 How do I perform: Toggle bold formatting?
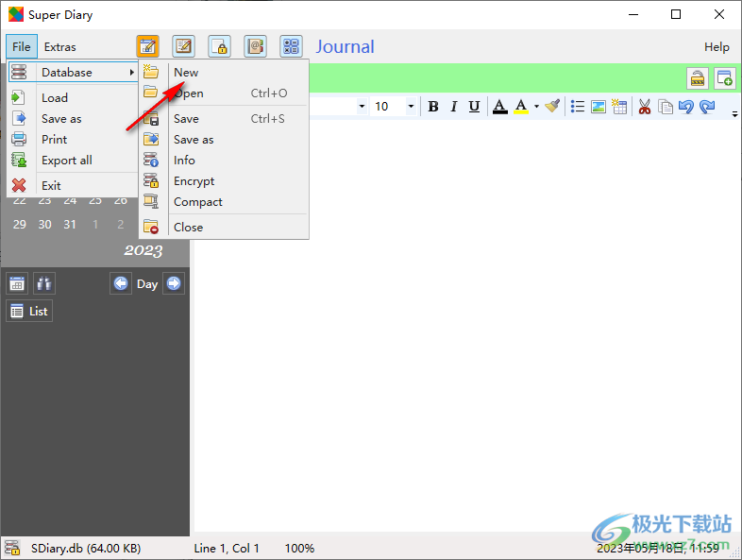tap(433, 107)
